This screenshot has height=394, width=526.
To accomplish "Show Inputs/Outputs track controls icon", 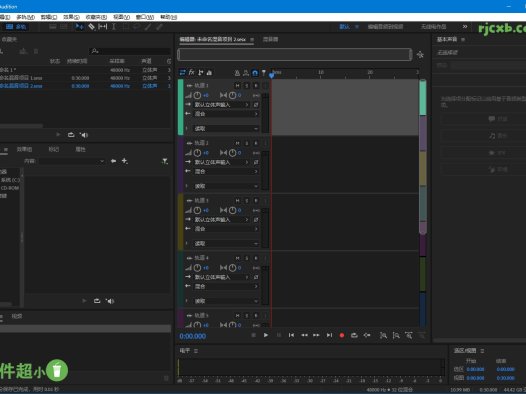I will click(x=182, y=72).
